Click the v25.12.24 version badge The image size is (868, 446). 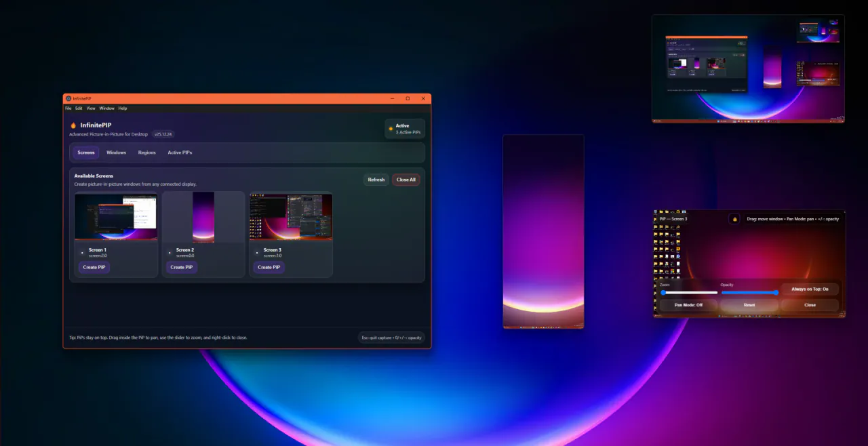(163, 134)
